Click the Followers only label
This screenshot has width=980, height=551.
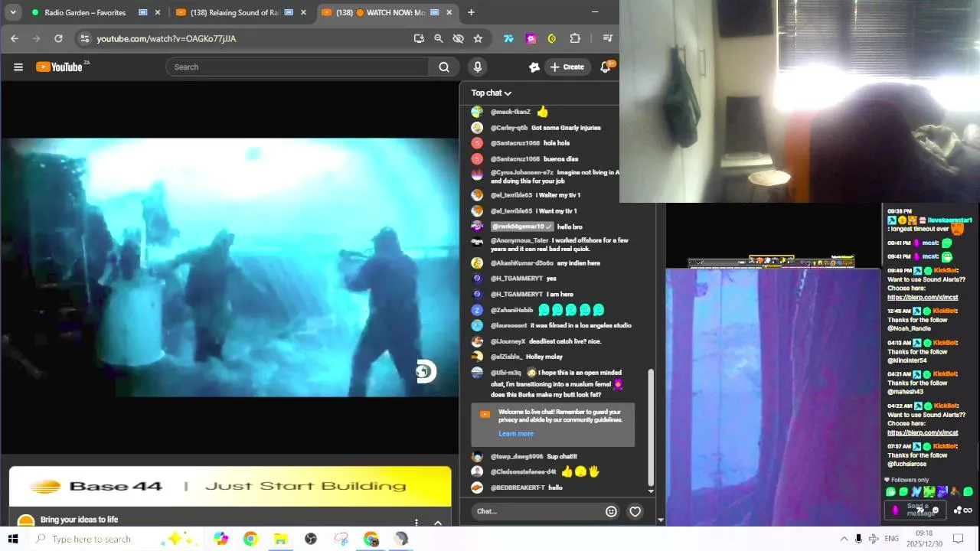[910, 481]
